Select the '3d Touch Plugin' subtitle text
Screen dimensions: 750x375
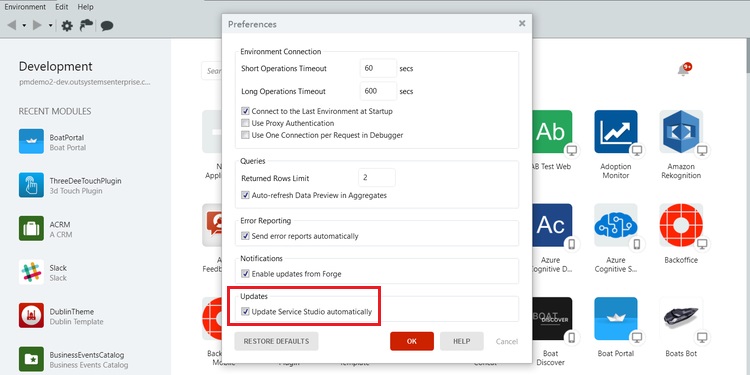(76, 191)
